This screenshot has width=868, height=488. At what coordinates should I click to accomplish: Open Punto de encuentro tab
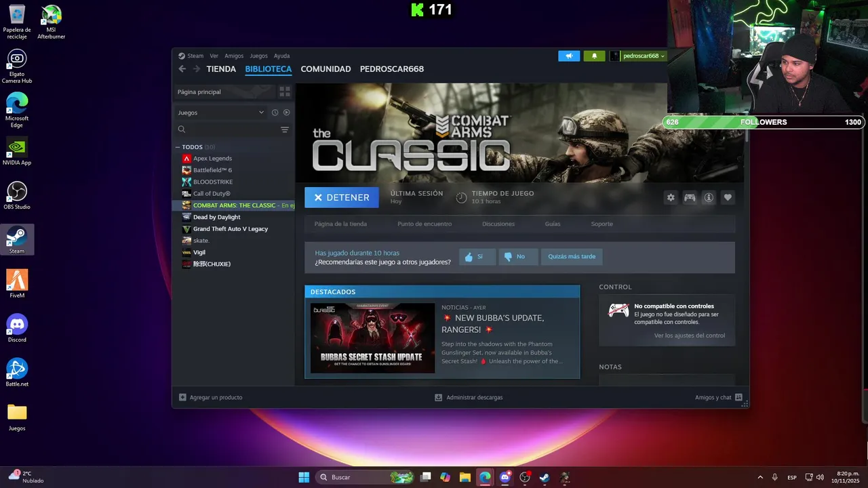pos(425,224)
